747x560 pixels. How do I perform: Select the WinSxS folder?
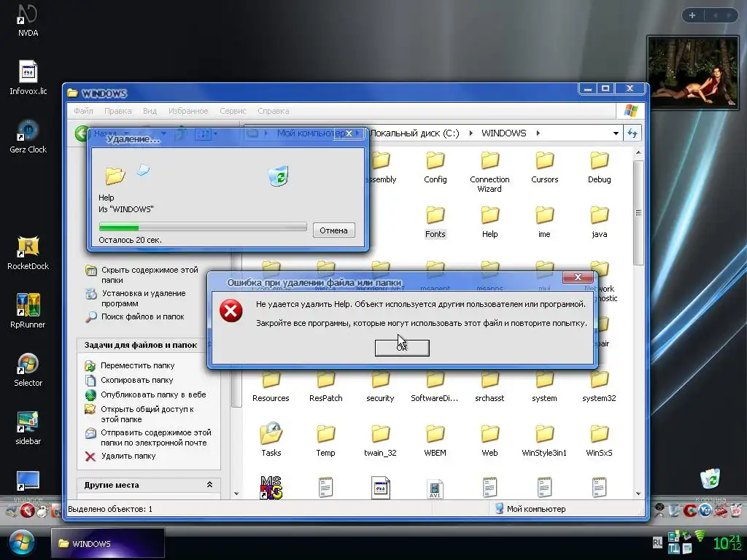tap(599, 441)
